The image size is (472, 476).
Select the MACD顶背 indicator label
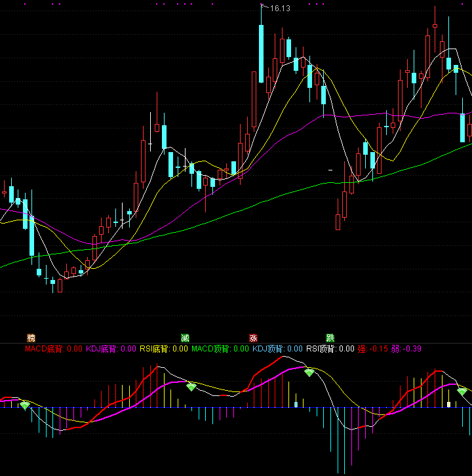(x=220, y=349)
